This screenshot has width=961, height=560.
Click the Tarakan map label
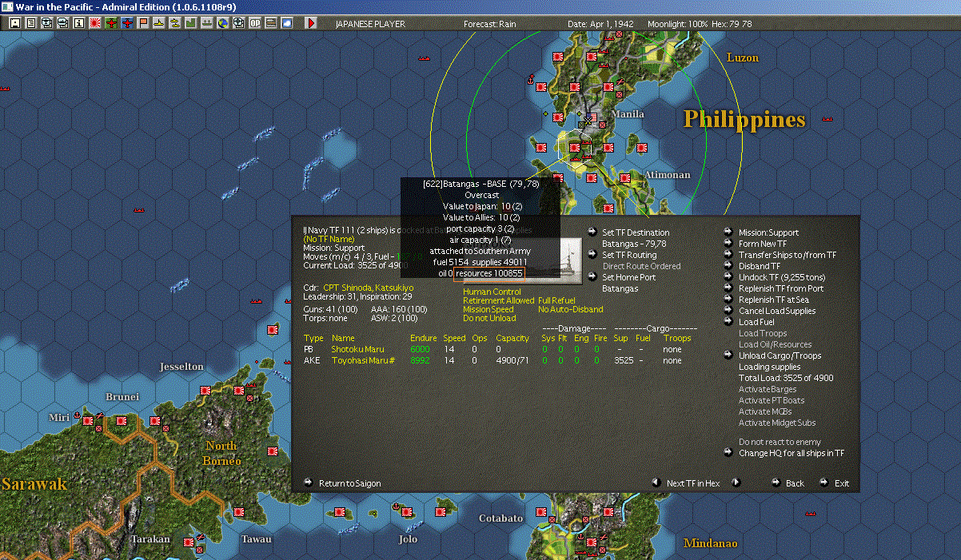click(150, 539)
